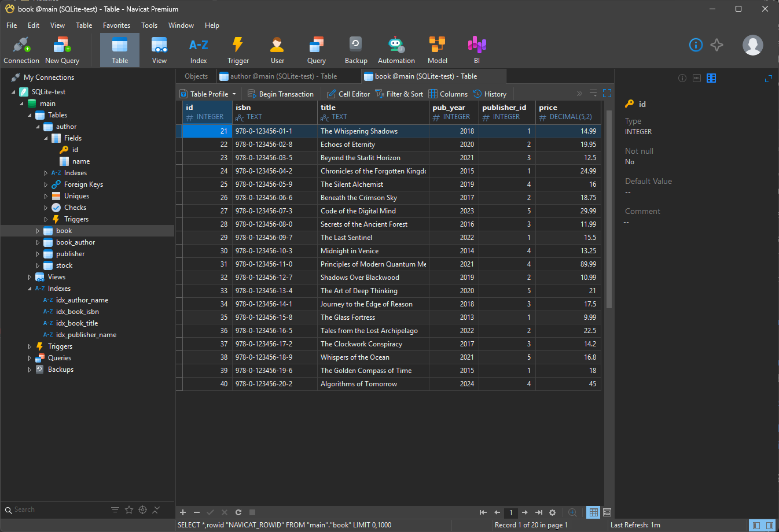Expand the toolbar overflow chevron
The width and height of the screenshot is (779, 532).
[579, 93]
